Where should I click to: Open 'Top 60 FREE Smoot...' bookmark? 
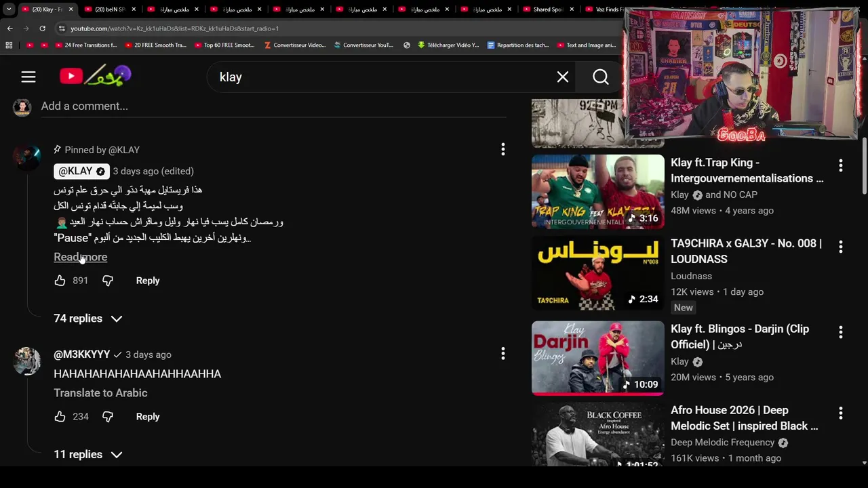coord(224,45)
